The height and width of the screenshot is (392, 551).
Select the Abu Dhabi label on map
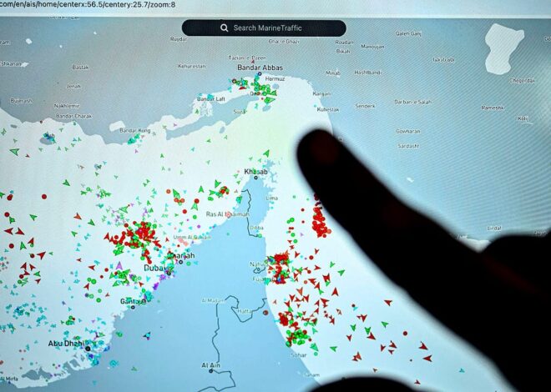click(66, 343)
